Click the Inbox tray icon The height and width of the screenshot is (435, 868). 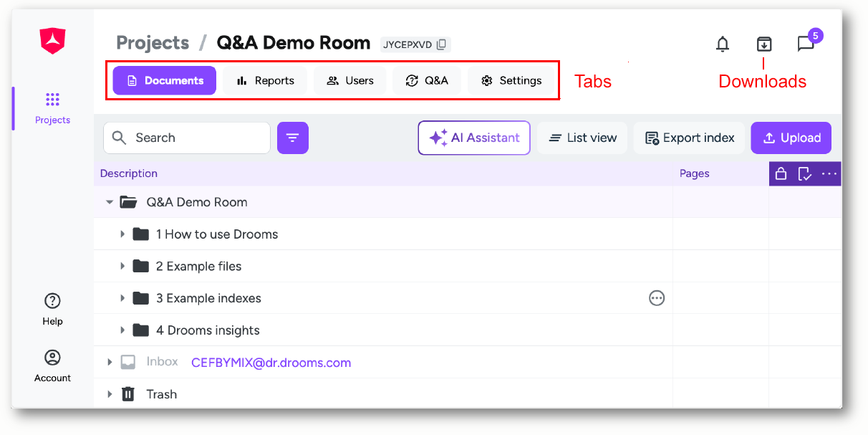[x=128, y=362]
